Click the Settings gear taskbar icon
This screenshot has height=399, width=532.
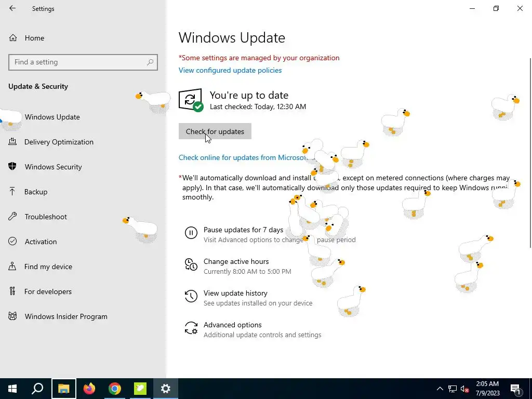tap(166, 389)
